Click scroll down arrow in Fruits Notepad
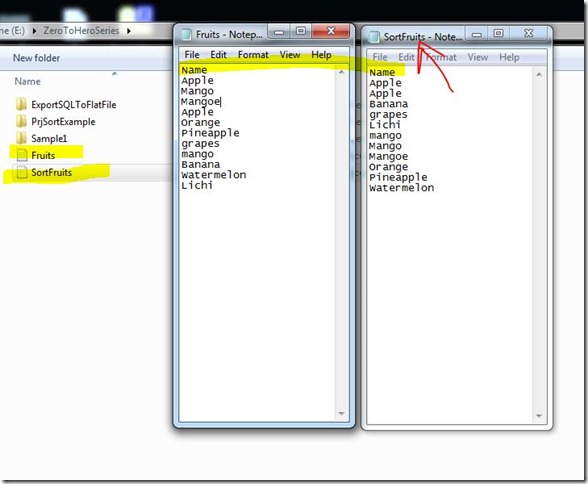The height and width of the screenshot is (484, 588). pyautogui.click(x=341, y=413)
